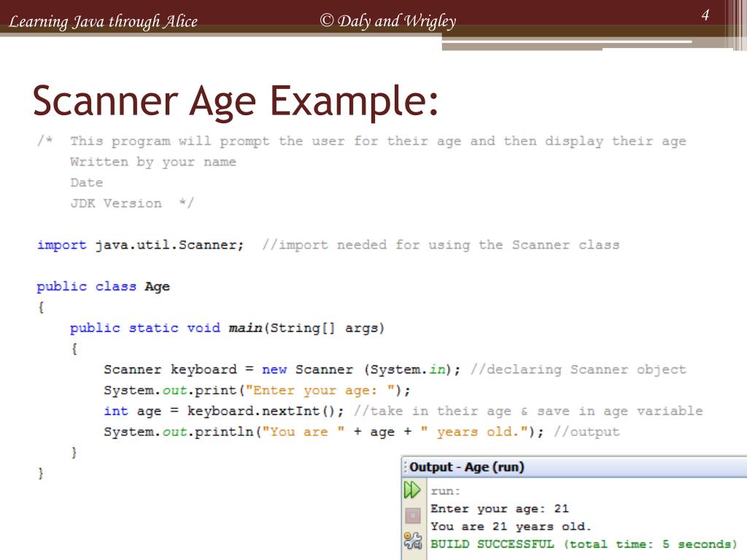Click the 'This program will prompt' comment line
Image resolution: width=747 pixels, height=560 pixels.
(362, 141)
